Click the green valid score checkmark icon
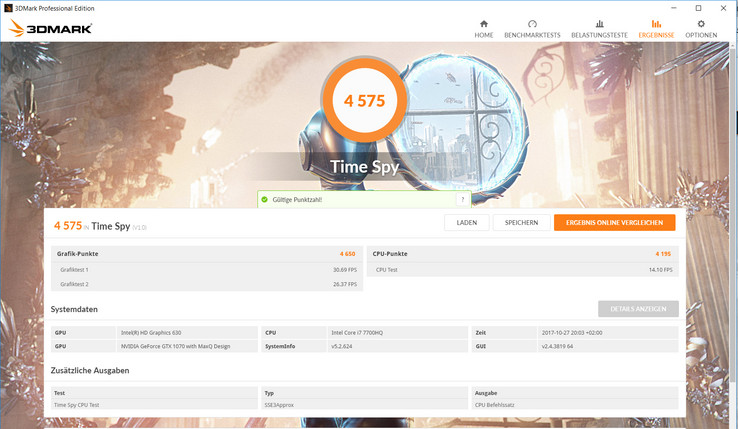 pyautogui.click(x=265, y=200)
